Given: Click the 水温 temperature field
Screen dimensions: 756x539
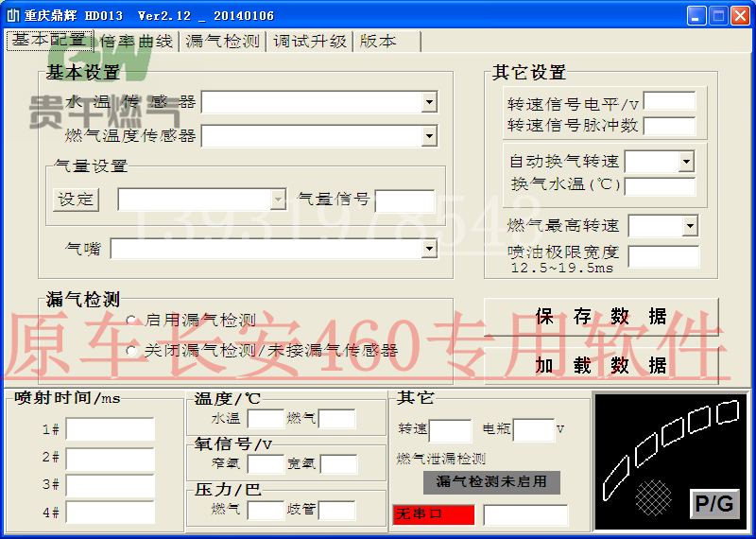Looking at the screenshot, I should tap(266, 419).
